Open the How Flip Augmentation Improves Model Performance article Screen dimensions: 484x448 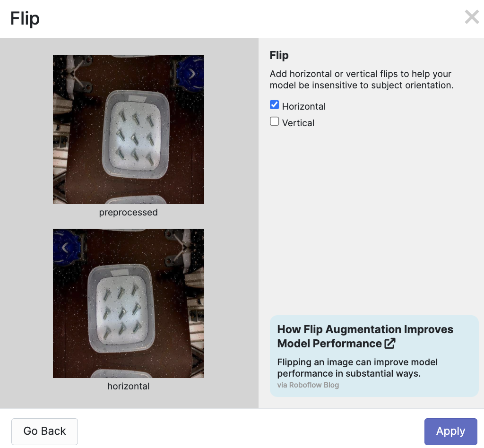click(x=365, y=336)
